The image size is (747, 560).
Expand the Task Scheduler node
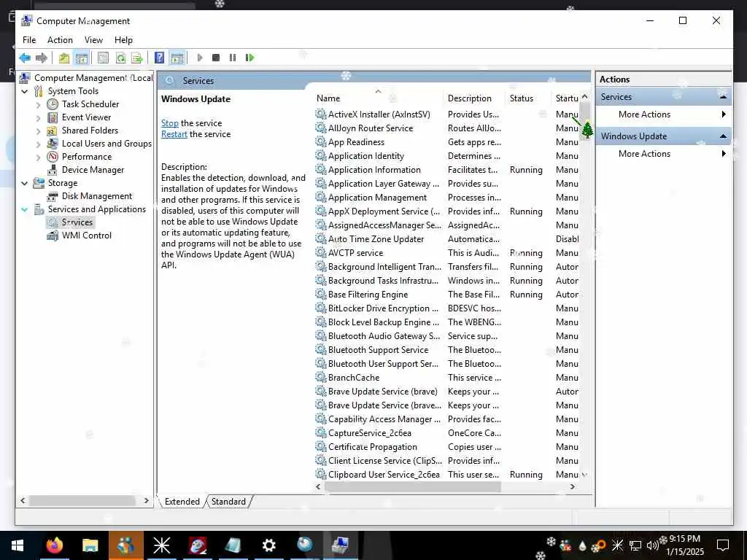[39, 104]
